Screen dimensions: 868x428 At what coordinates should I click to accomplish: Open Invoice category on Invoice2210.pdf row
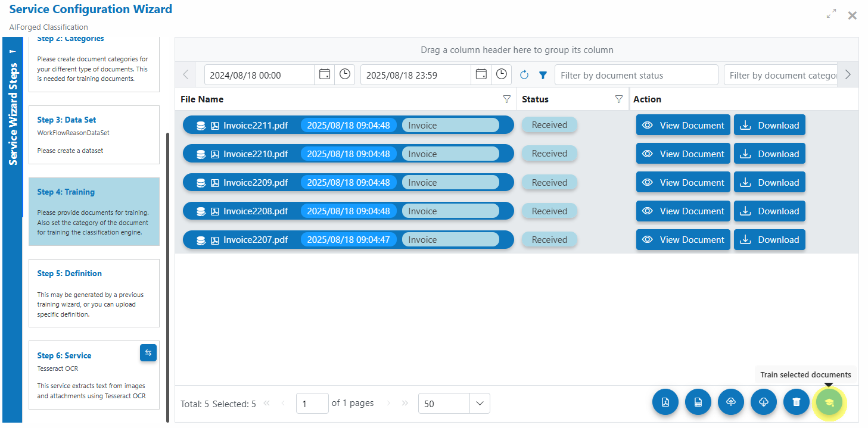[450, 154]
